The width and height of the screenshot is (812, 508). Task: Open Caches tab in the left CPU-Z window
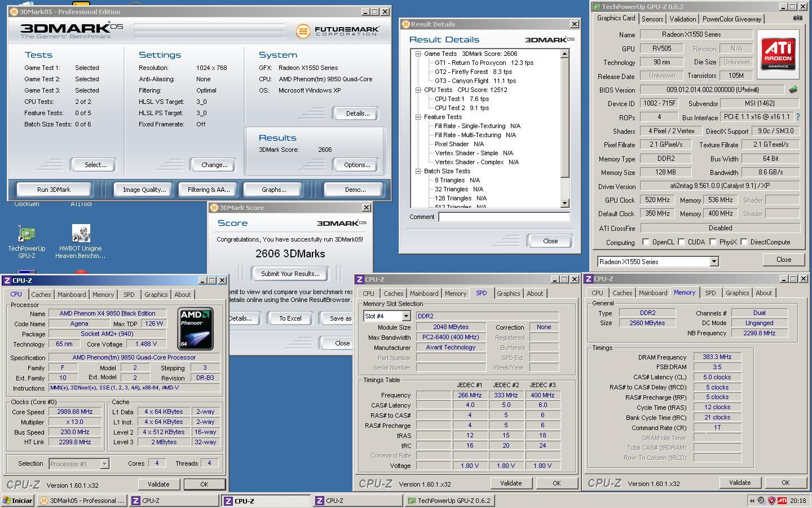point(41,294)
